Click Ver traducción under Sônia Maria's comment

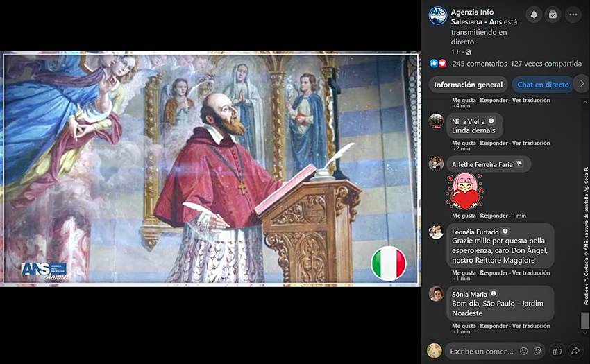point(531,326)
